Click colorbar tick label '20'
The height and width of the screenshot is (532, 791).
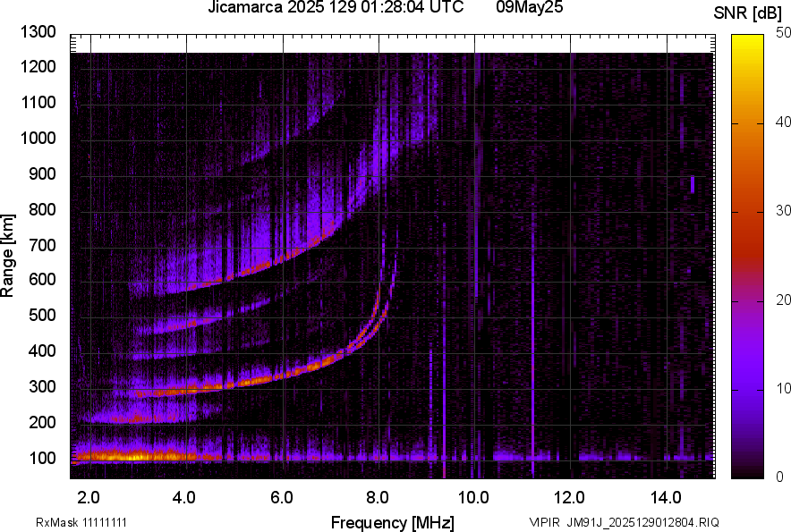coord(783,300)
